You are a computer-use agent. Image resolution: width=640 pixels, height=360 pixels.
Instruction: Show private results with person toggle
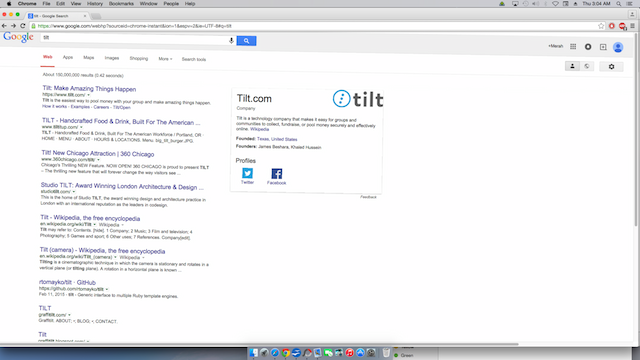[x=572, y=66]
